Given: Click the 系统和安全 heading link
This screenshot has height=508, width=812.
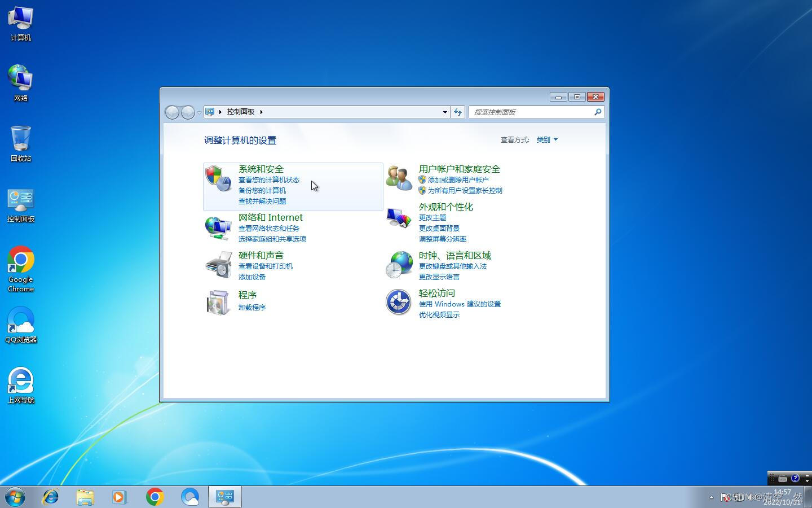Looking at the screenshot, I should click(261, 169).
